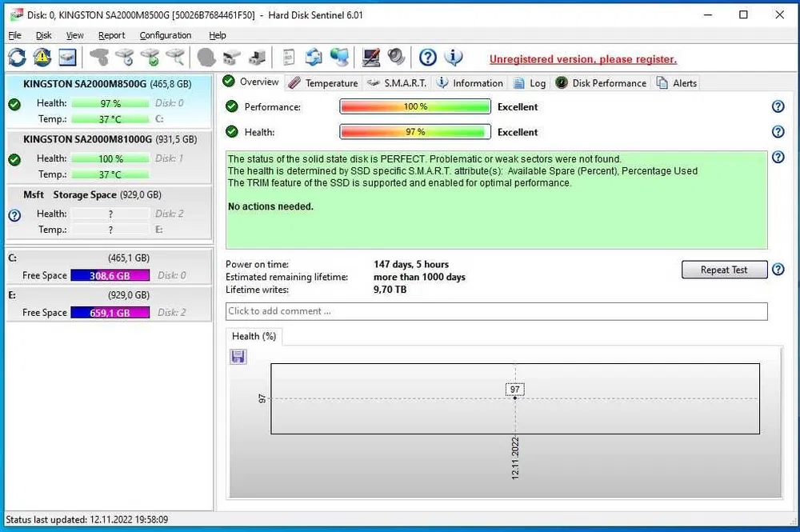Click the disk with green check icon
The width and height of the screenshot is (800, 532).
(150, 57)
